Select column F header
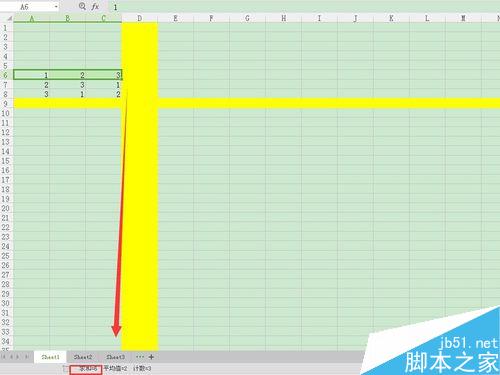This screenshot has height=375, width=500. [x=212, y=18]
